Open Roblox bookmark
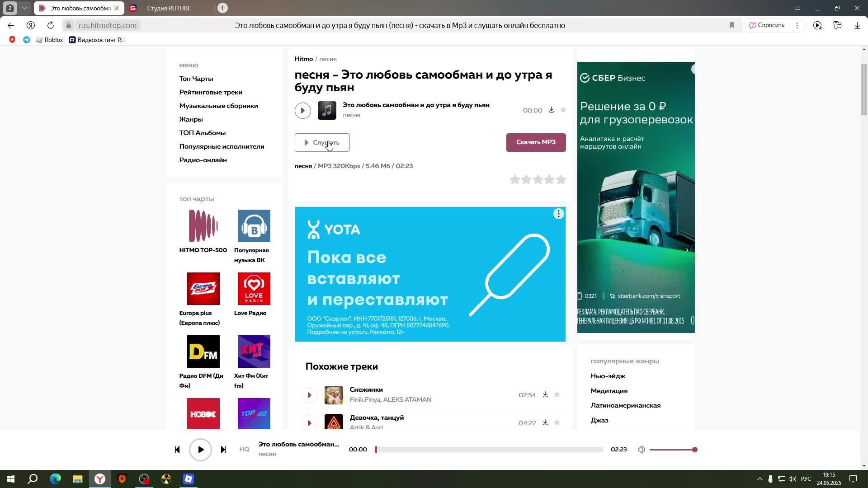The image size is (868, 488). click(x=49, y=40)
